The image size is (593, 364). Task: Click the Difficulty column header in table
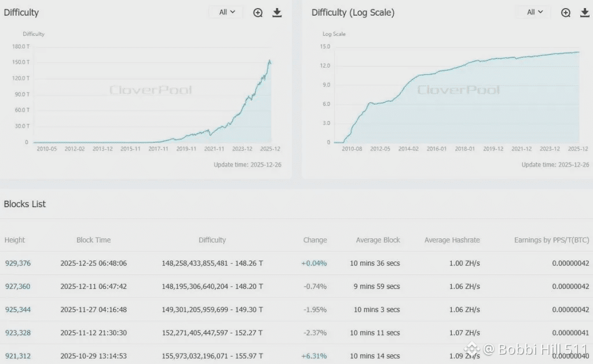[212, 240]
